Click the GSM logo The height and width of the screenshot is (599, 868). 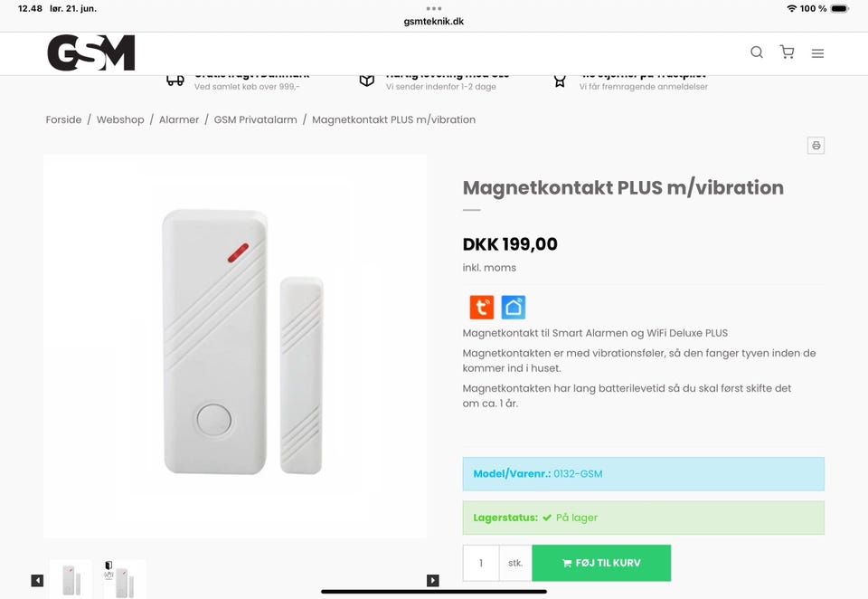point(91,53)
